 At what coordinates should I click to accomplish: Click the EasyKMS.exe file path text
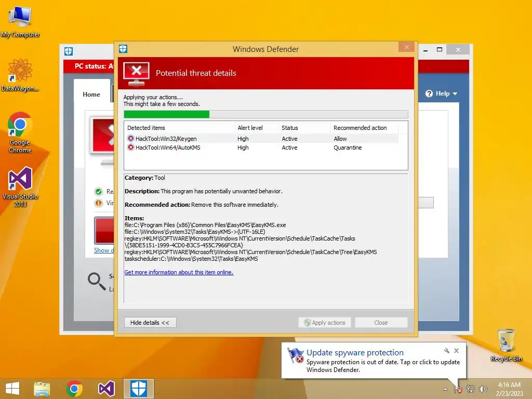205,224
